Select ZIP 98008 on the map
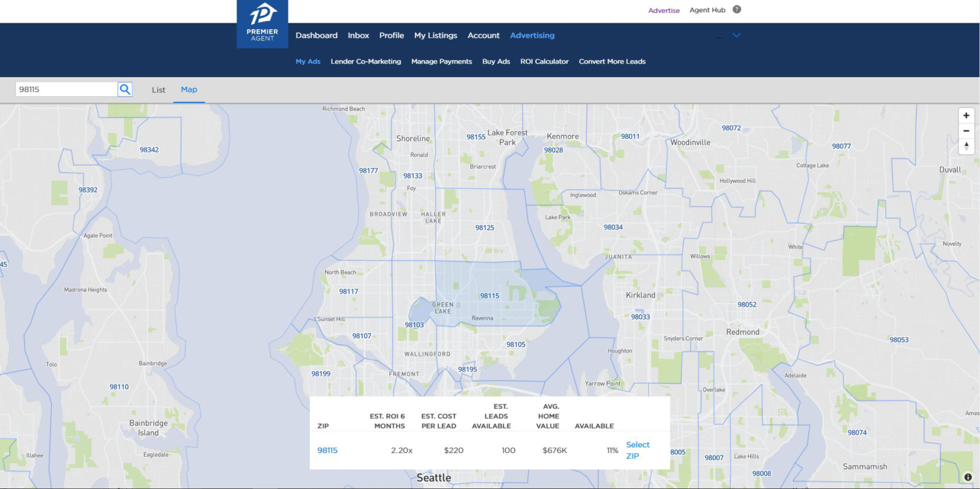Viewport: 980px width, 489px height. [761, 474]
